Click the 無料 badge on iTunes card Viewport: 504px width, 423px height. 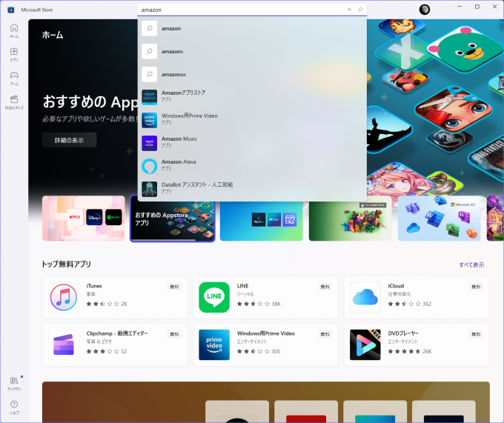[174, 287]
